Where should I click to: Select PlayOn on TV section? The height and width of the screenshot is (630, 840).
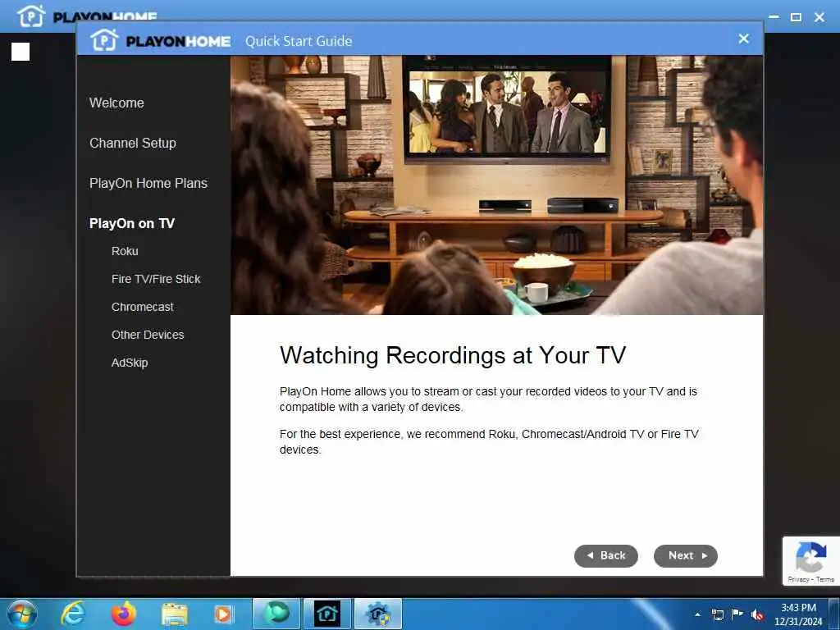[132, 223]
